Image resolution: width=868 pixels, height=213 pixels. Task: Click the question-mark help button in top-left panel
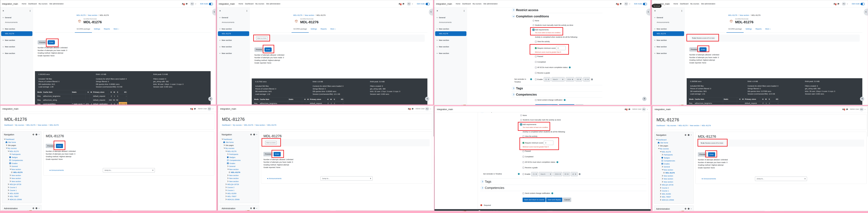click(210, 99)
